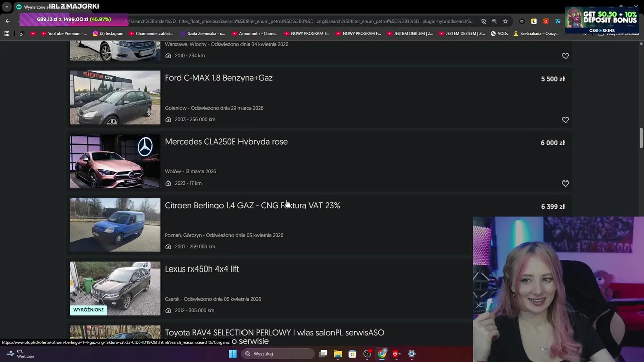Open Task View from the taskbar
This screenshot has height=362, width=644.
tap(323, 354)
